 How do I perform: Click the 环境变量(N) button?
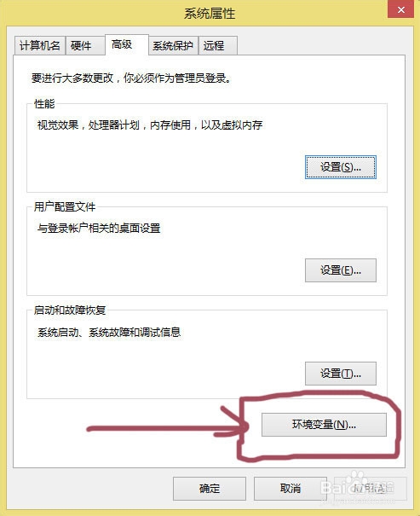coord(324,425)
